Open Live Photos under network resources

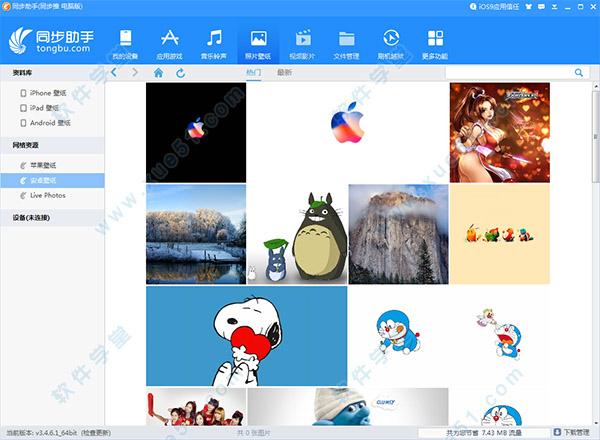48,195
